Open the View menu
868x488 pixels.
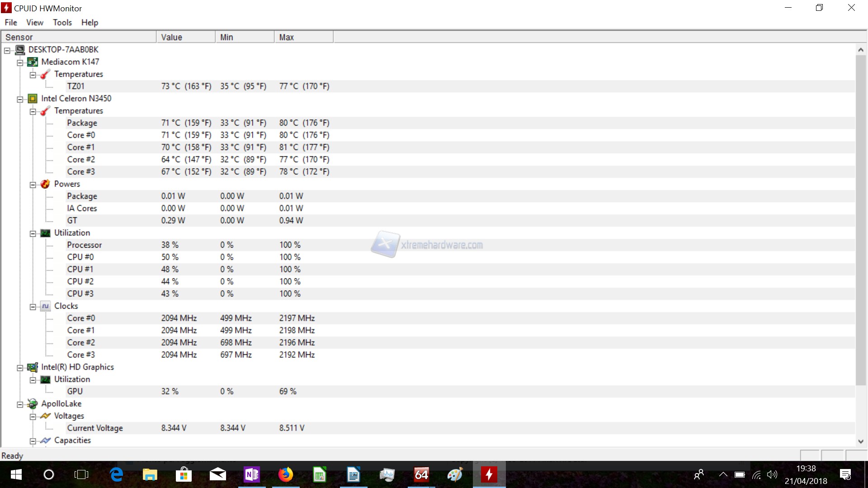pyautogui.click(x=34, y=23)
